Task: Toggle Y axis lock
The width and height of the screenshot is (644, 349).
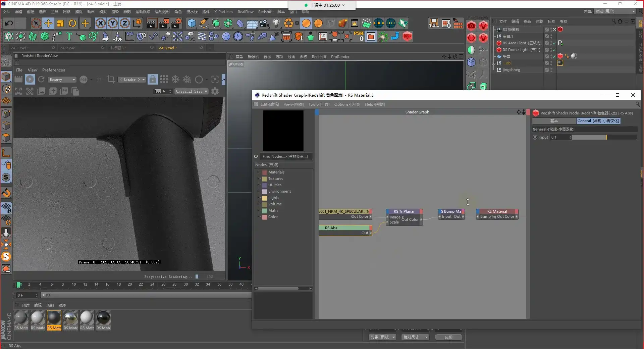Action: coord(113,23)
